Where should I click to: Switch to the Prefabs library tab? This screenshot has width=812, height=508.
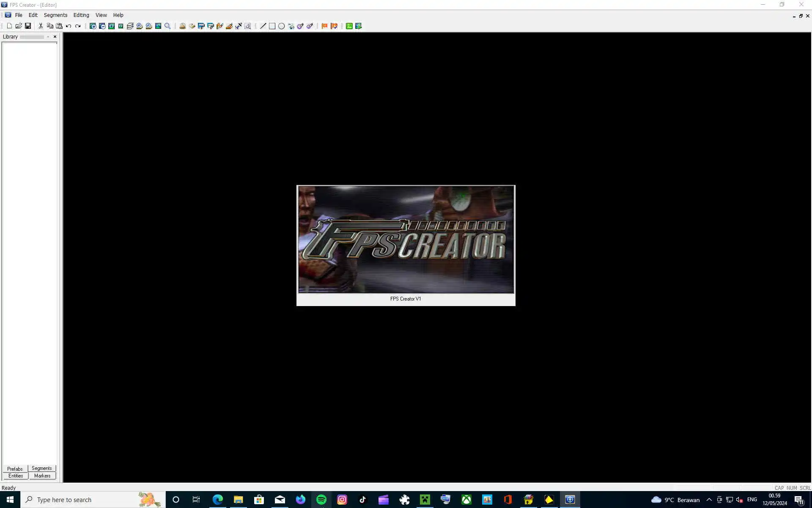(15, 469)
